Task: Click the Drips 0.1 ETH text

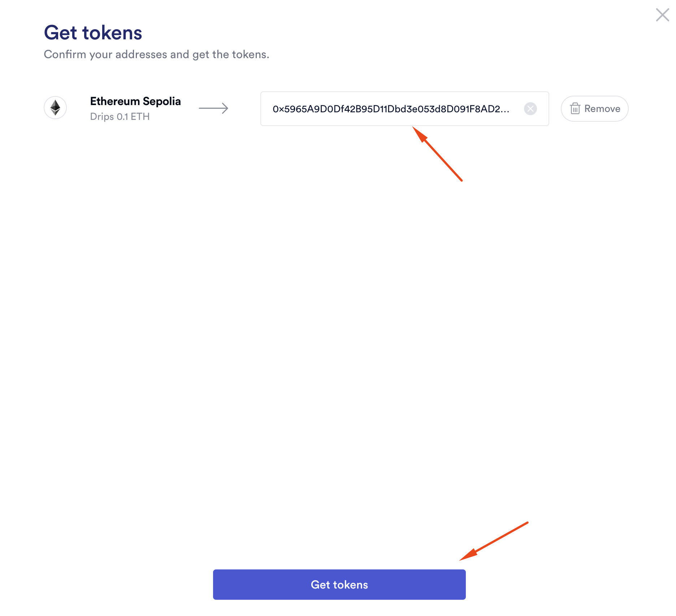Action: 120,117
